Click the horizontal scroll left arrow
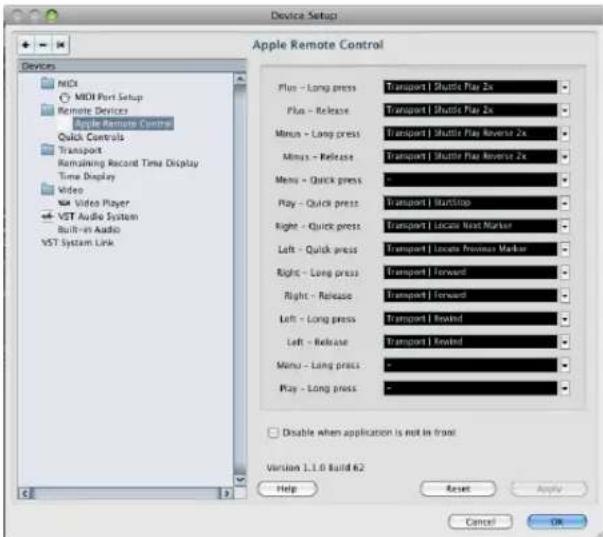Viewport: 603px width, 537px height. point(25,493)
